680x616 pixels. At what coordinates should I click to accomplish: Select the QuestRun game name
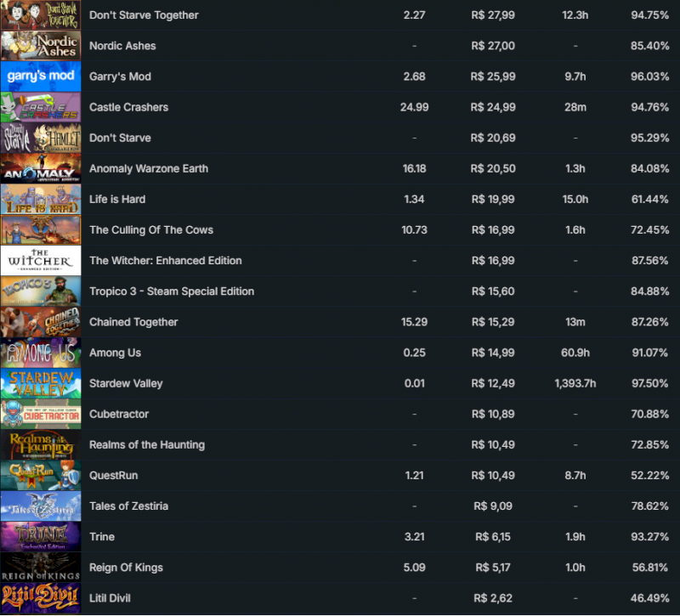pos(114,476)
